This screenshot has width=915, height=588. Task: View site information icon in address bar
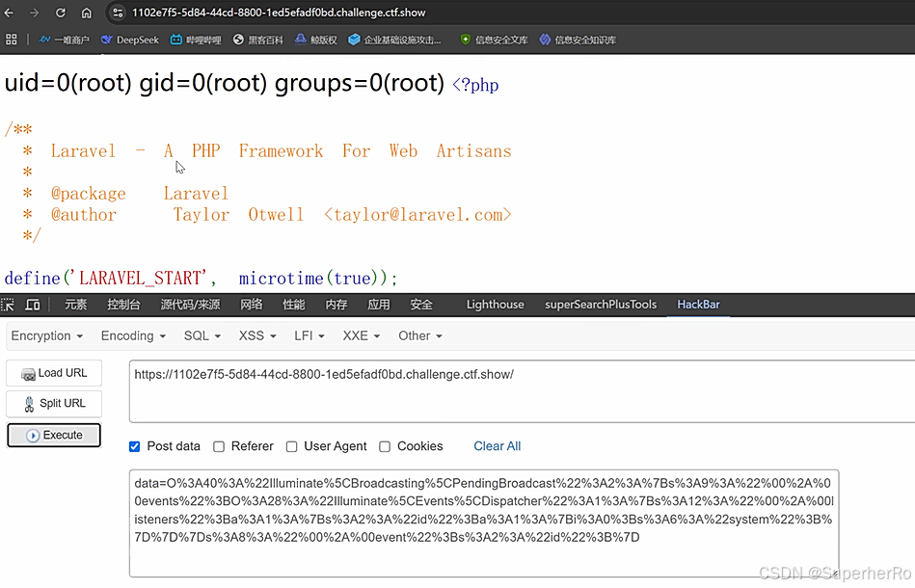(x=118, y=13)
